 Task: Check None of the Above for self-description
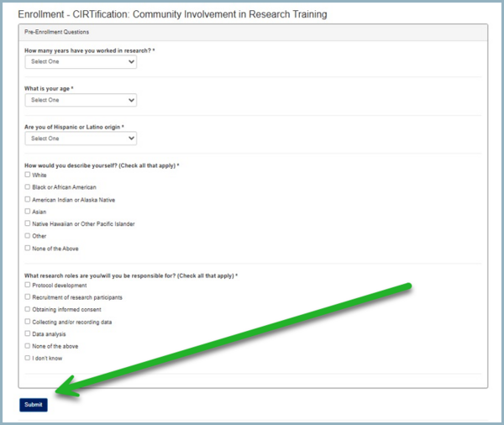click(x=28, y=249)
